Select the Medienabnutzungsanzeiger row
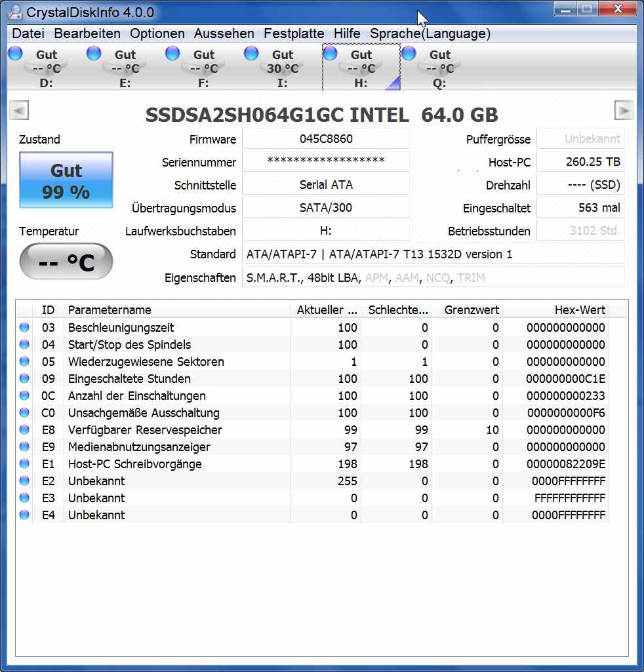The height and width of the screenshot is (672, 644). pos(313,447)
